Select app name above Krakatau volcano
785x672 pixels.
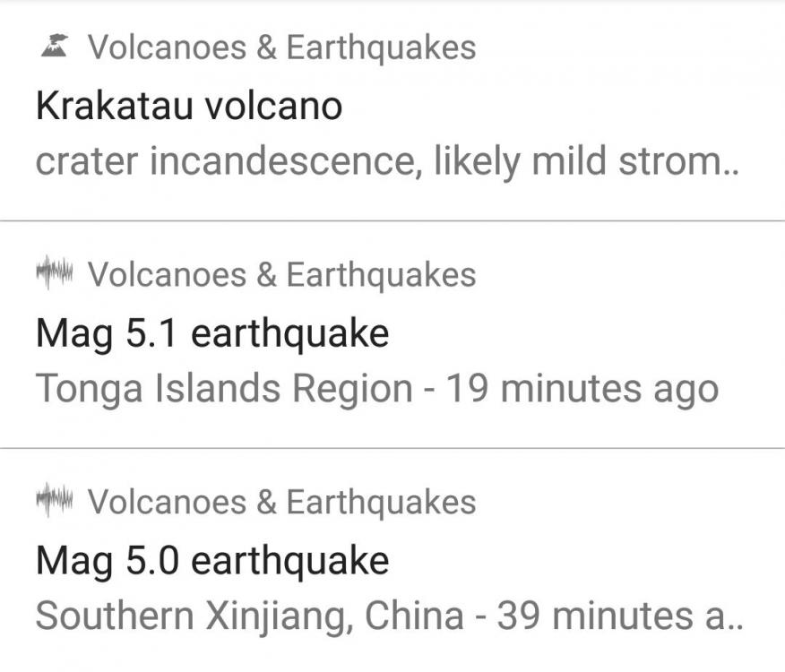281,47
